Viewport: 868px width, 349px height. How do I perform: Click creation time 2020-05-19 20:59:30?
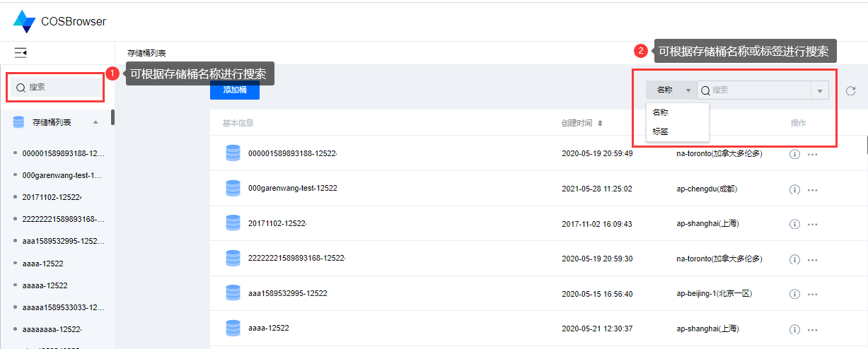(597, 259)
